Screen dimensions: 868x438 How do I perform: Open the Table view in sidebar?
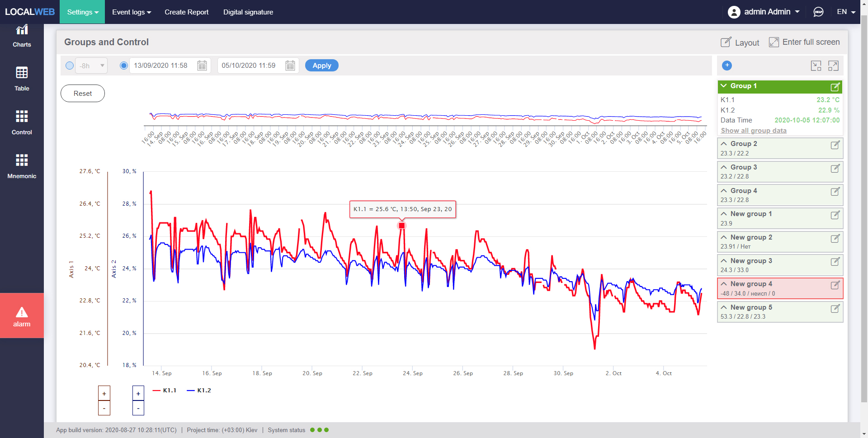click(22, 79)
